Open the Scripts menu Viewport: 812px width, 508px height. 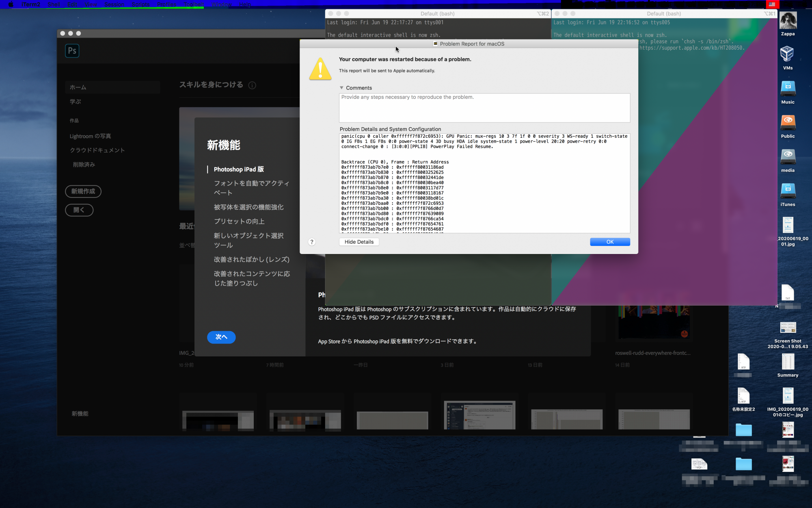coord(140,4)
